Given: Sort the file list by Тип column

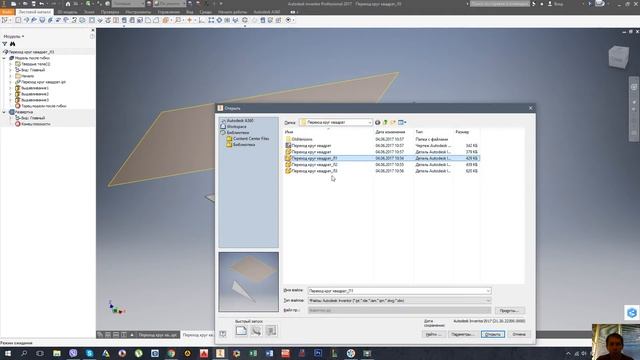Looking at the screenshot, I should point(419,132).
